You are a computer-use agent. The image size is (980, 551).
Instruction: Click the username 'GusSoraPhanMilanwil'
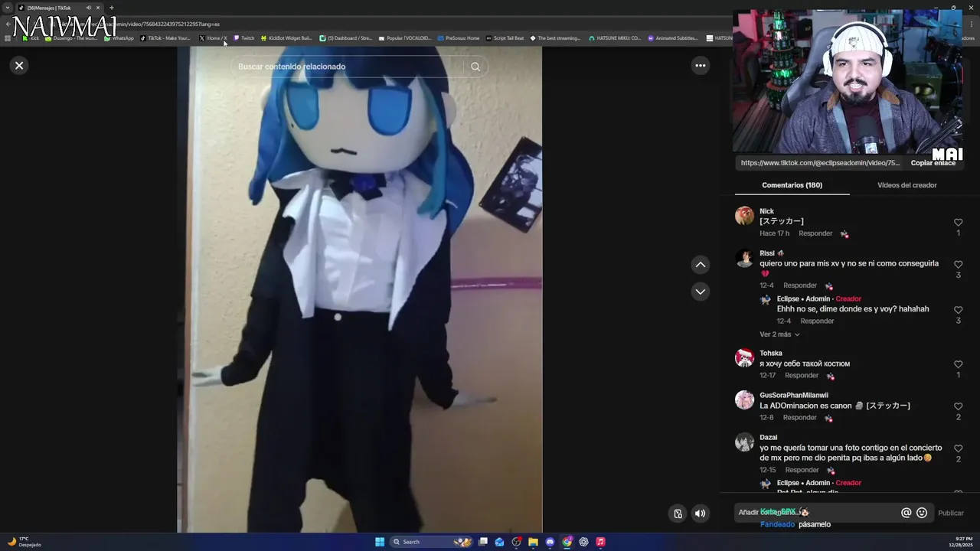pos(794,396)
